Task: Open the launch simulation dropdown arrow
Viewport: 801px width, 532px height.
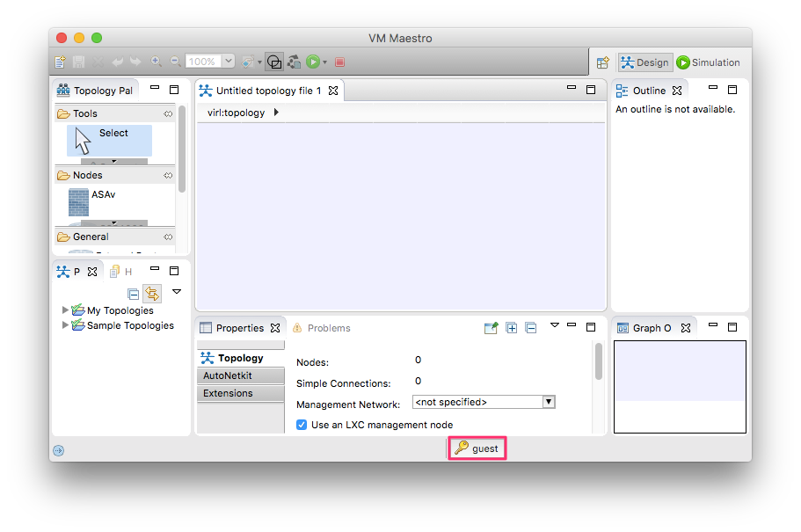Action: click(325, 62)
